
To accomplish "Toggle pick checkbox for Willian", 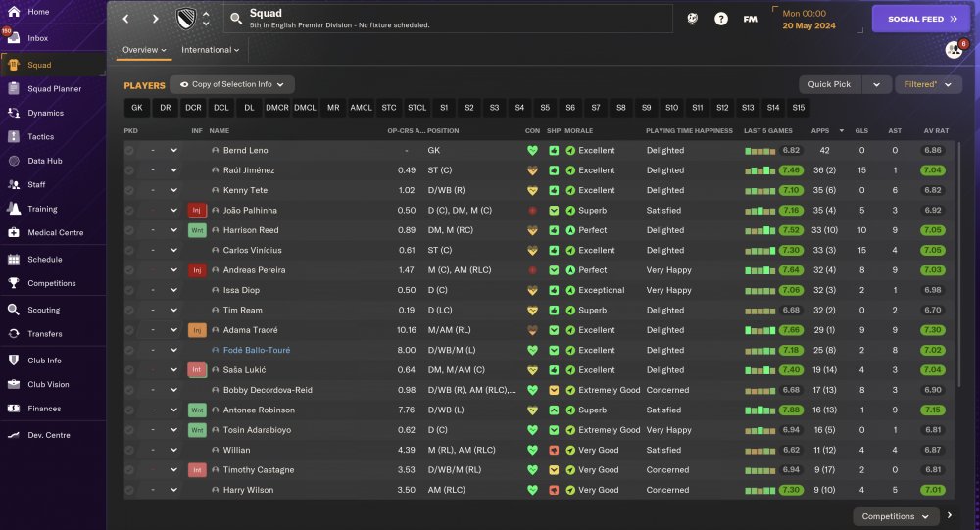I will [129, 450].
